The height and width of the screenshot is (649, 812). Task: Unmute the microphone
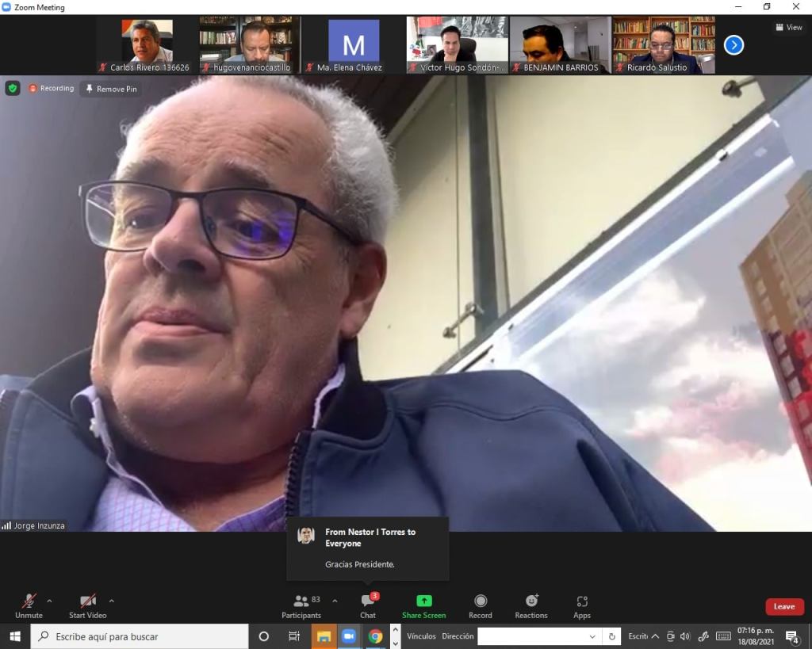[29, 602]
